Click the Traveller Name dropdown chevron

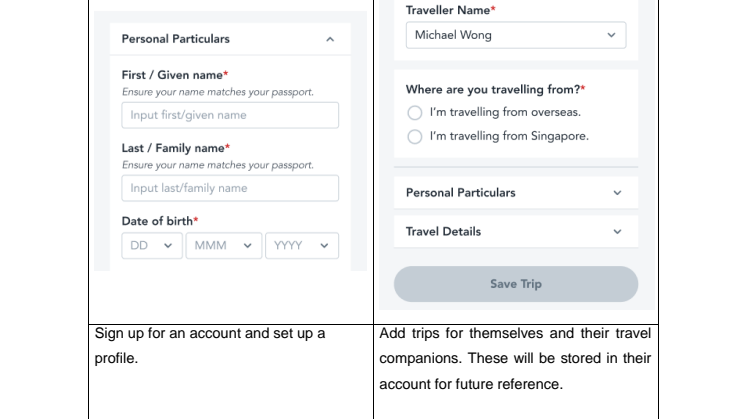pos(611,35)
